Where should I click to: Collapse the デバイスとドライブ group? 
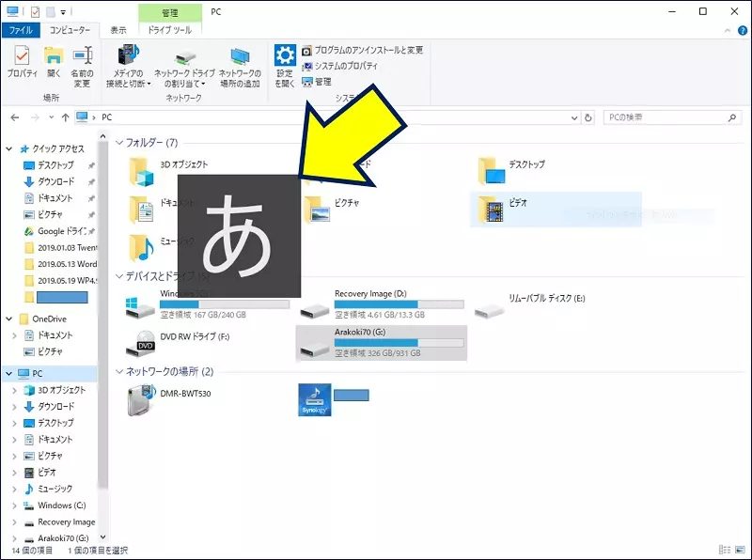tap(119, 276)
